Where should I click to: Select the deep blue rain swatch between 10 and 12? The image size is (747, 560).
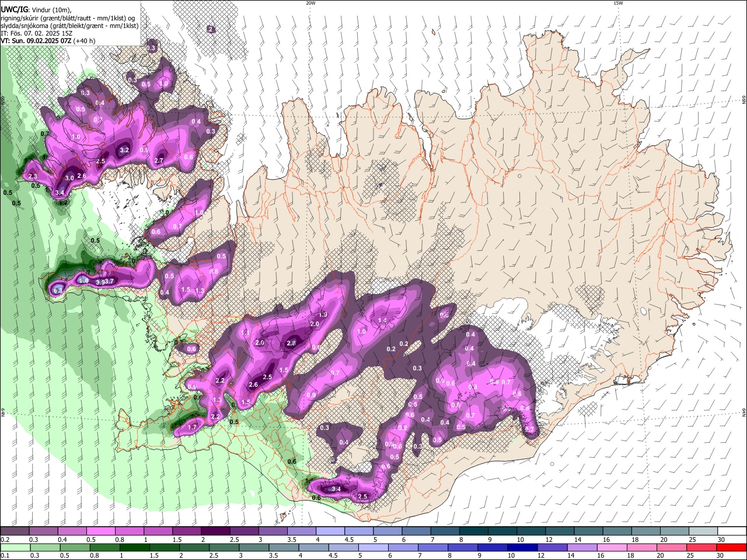pos(522,547)
